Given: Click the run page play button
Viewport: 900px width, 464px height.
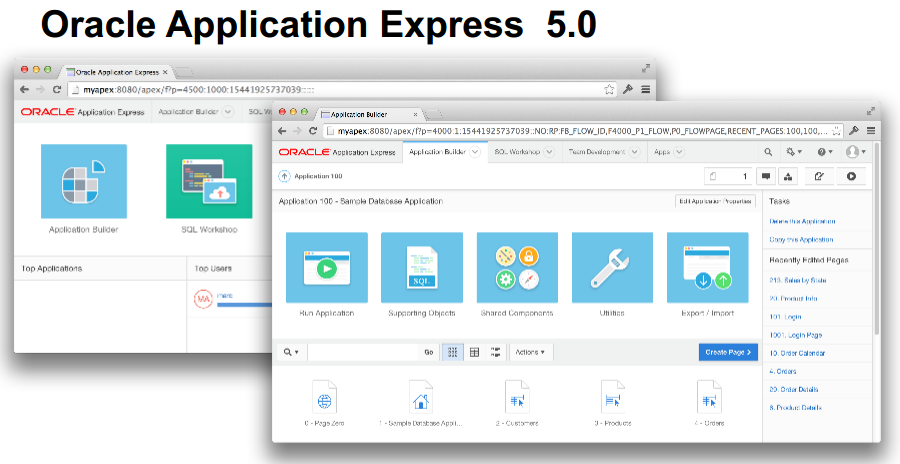Looking at the screenshot, I should coord(851,177).
